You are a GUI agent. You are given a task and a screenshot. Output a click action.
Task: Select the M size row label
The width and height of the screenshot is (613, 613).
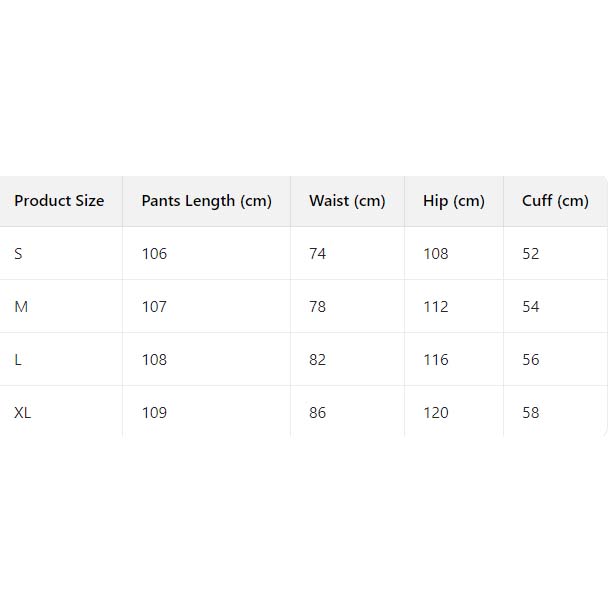tap(21, 307)
